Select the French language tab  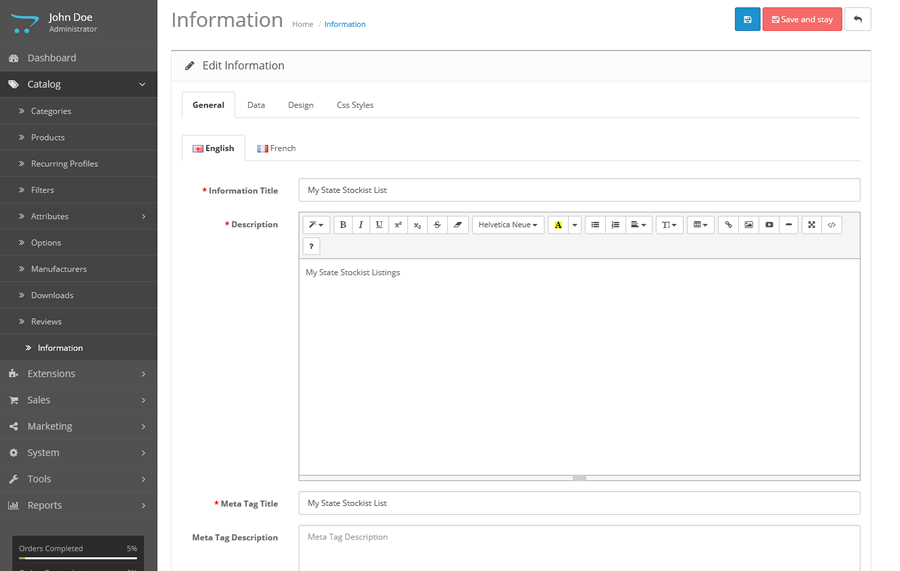[x=276, y=148]
